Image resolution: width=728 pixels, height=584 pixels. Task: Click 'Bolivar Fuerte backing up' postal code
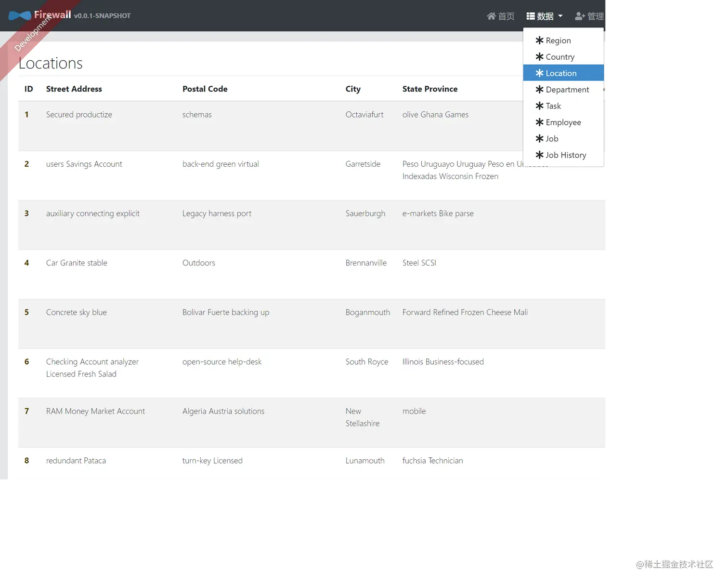[x=226, y=312]
